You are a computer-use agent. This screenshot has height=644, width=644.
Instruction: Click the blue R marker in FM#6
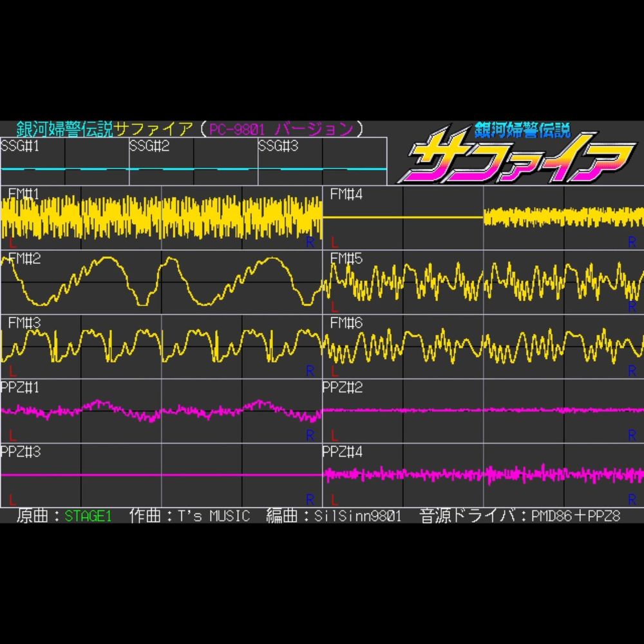[632, 372]
